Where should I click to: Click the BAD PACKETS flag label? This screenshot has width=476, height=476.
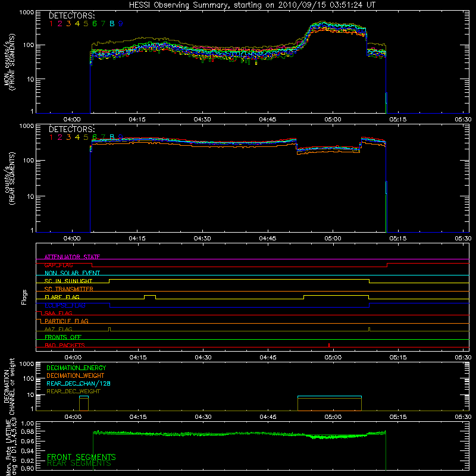(65, 345)
